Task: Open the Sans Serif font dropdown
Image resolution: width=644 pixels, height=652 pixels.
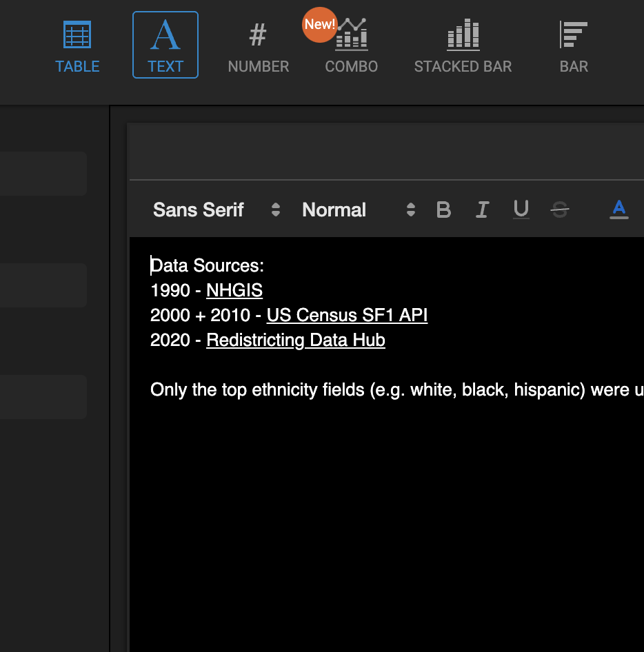Action: [217, 210]
